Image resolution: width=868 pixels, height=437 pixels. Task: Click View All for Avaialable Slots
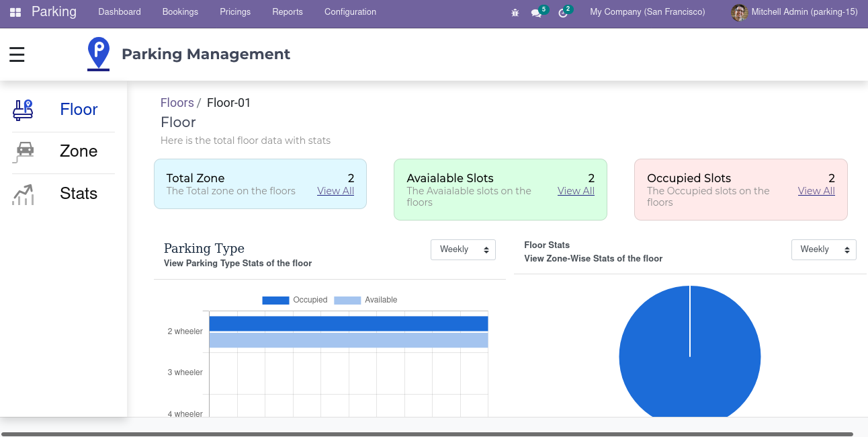(x=576, y=191)
